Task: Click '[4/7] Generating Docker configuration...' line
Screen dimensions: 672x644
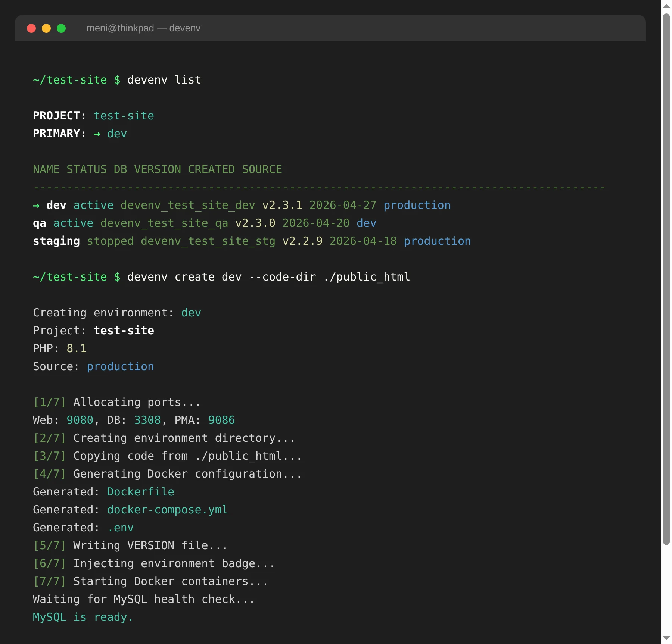Action: [168, 474]
